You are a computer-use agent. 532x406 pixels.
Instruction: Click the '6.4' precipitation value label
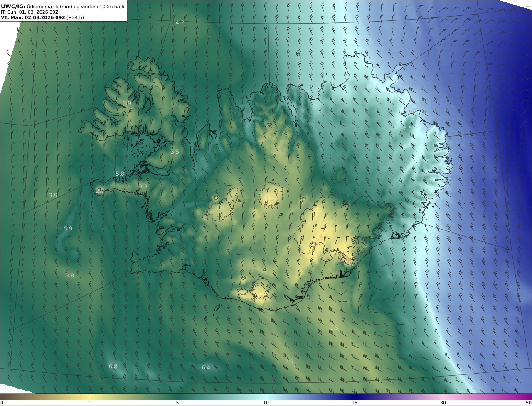tap(206, 368)
